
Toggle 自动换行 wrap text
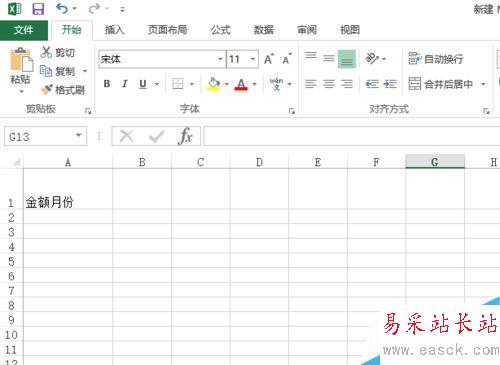pyautogui.click(x=435, y=59)
